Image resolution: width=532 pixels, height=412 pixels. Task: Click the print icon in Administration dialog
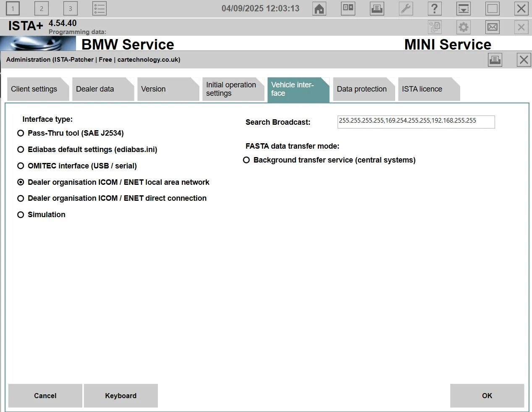point(495,59)
